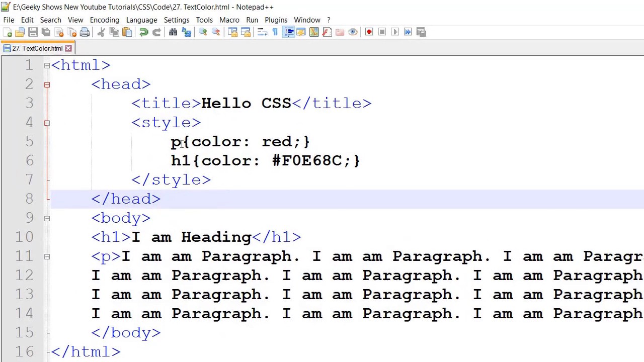This screenshot has width=644, height=362.
Task: Toggle the Show All Characters pilcrow icon
Action: pos(275,32)
